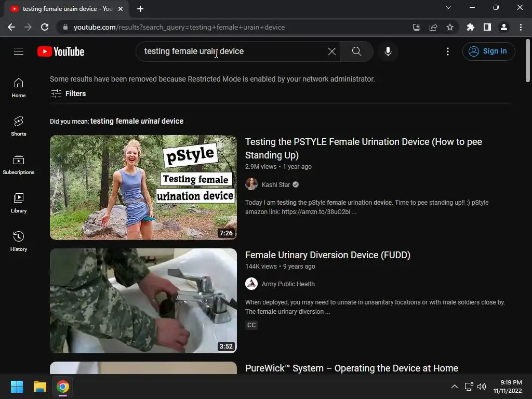Click the URL in the address bar

[x=179, y=27]
